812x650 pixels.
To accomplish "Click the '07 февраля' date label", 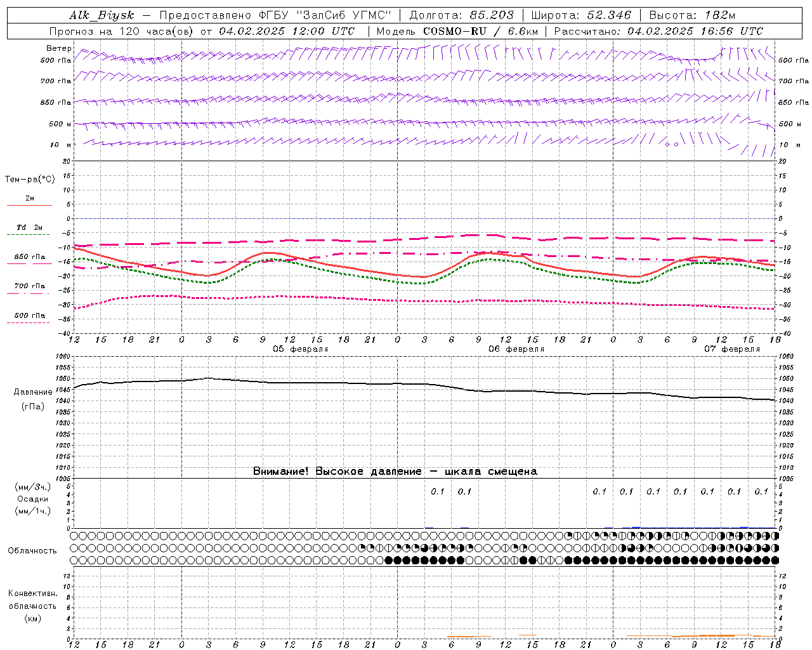I will [x=731, y=349].
